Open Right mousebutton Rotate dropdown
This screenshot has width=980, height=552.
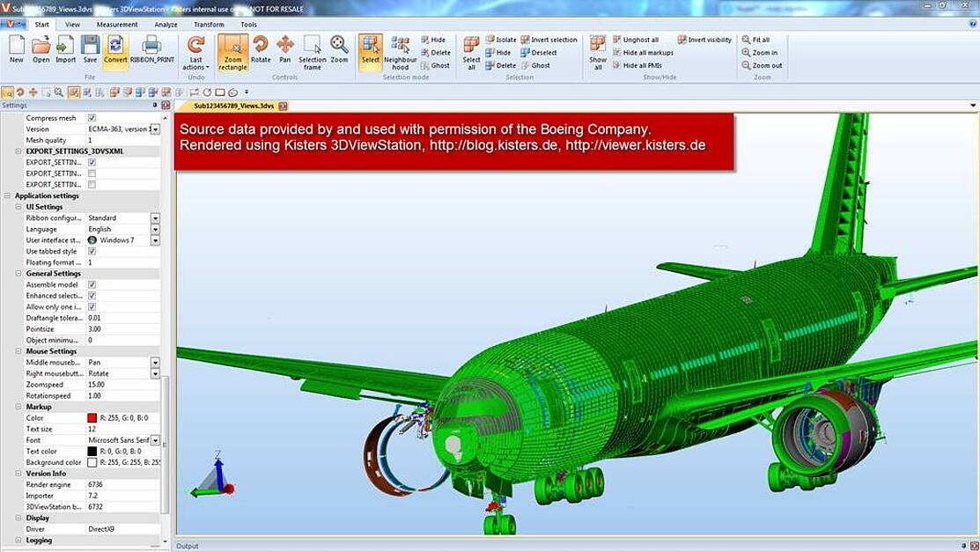[x=155, y=373]
